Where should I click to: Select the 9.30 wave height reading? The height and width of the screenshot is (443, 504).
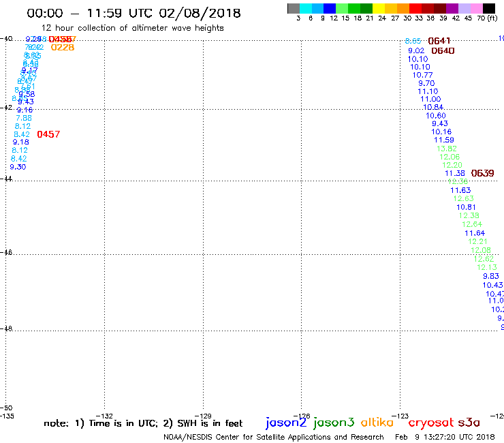18,167
